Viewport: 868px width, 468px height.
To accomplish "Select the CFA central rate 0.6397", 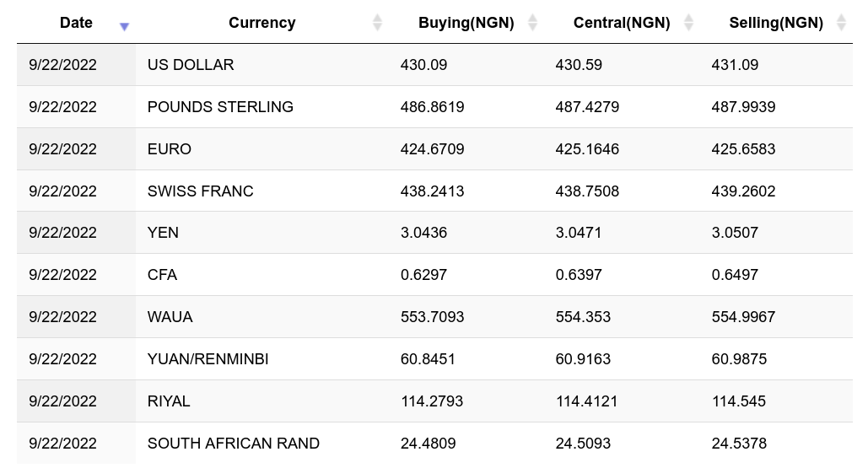I will click(579, 275).
